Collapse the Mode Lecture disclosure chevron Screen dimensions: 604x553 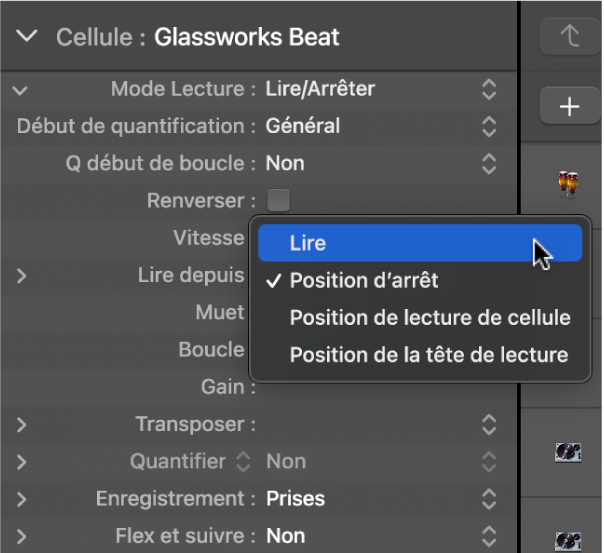20,91
